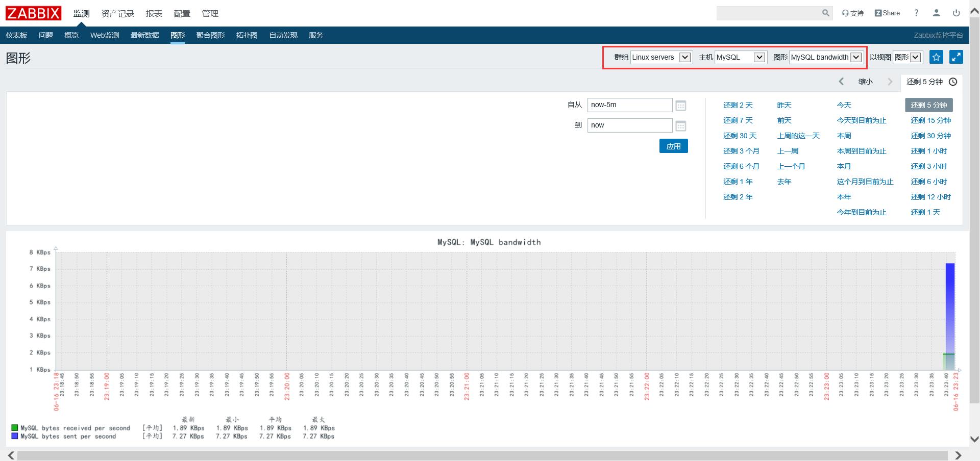Image resolution: width=980 pixels, height=461 pixels.
Task: Go to Latest data (最新数据) submenu
Action: [144, 35]
